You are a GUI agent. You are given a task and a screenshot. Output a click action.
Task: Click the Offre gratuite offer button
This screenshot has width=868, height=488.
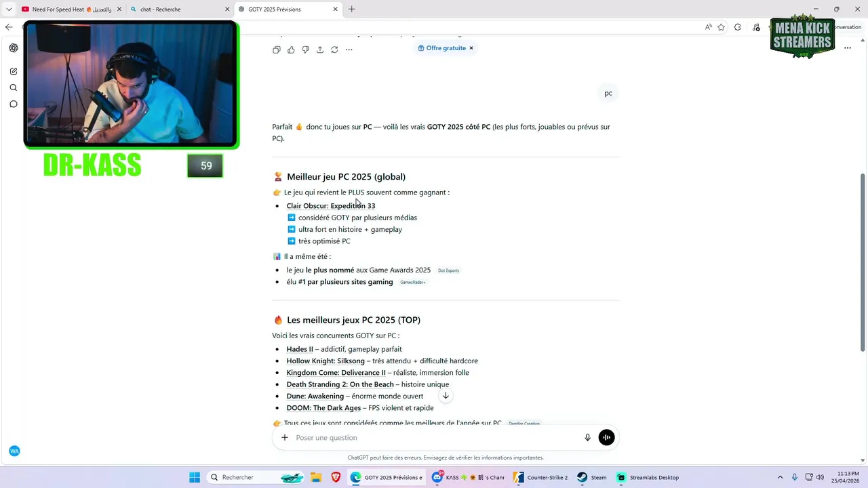tap(442, 48)
